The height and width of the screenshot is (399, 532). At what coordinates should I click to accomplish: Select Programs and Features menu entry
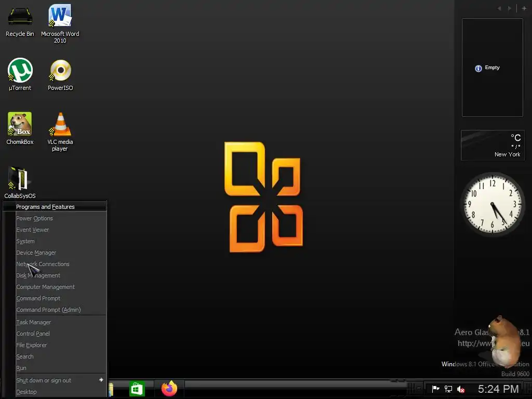point(55,207)
